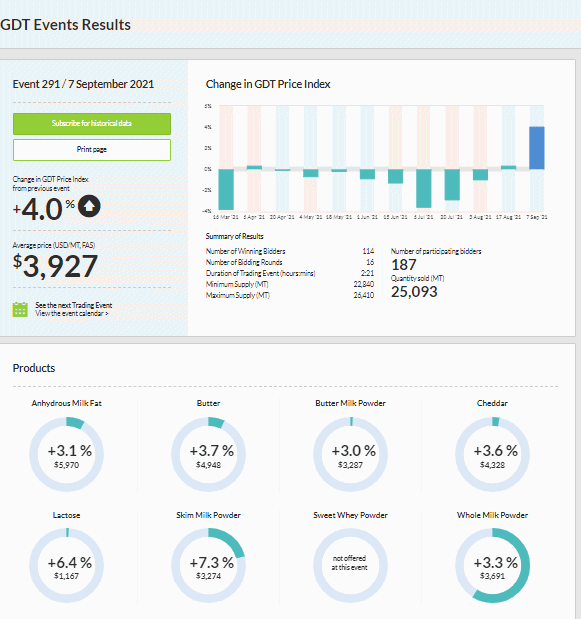Click the Event 291 / 7 September 2021 heading
The height and width of the screenshot is (619, 581).
click(83, 84)
